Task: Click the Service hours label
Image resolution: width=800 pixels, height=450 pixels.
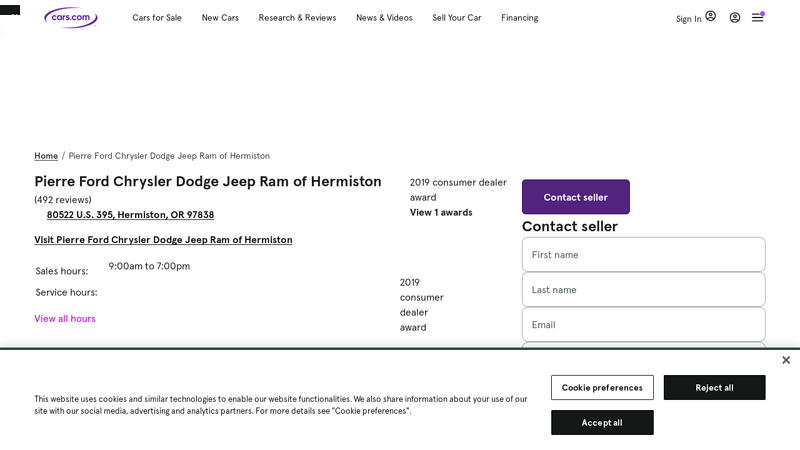Action: coord(66,292)
